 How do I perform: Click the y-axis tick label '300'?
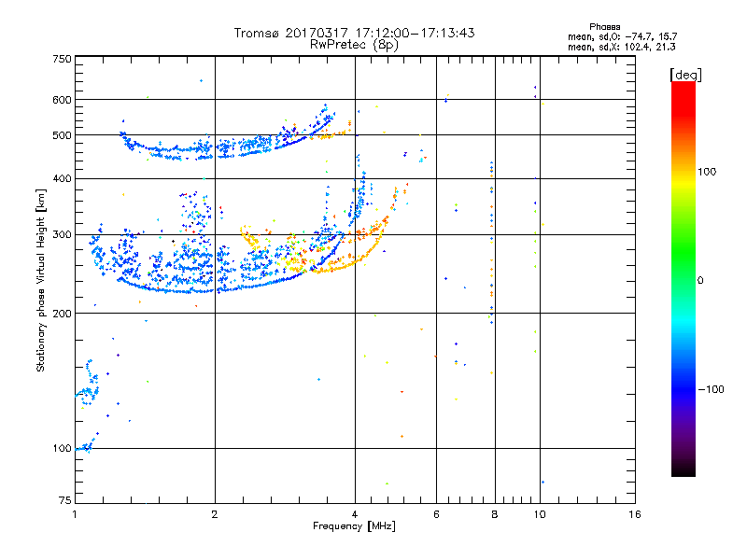click(62, 234)
